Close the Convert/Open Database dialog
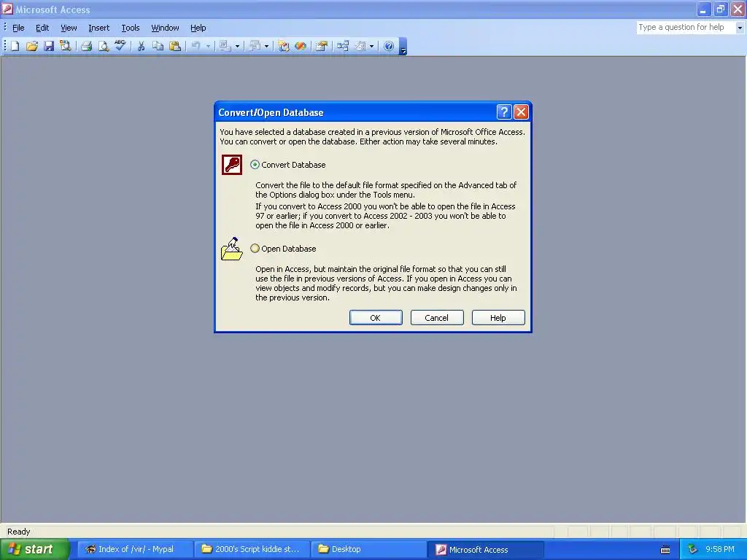 point(521,112)
